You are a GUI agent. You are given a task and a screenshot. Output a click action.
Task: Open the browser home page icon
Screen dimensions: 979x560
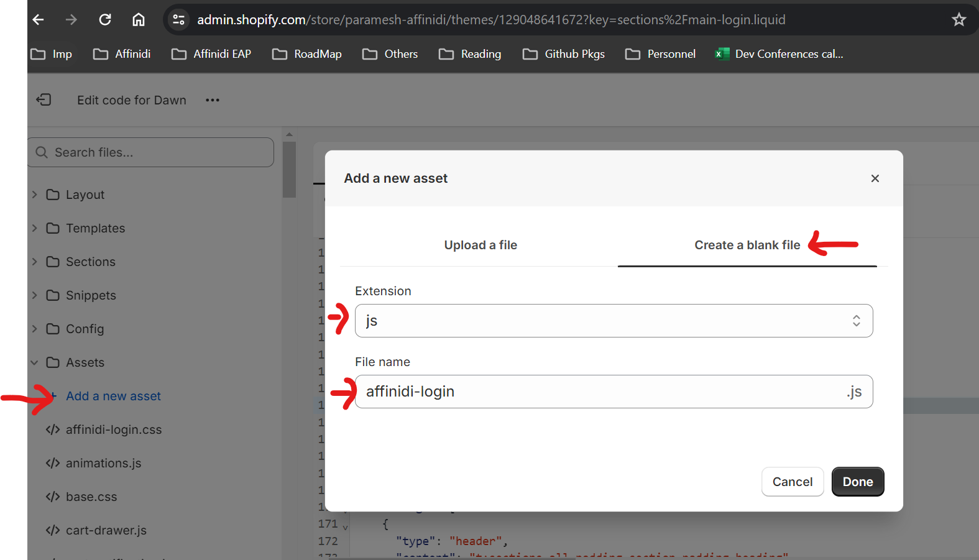pos(139,20)
